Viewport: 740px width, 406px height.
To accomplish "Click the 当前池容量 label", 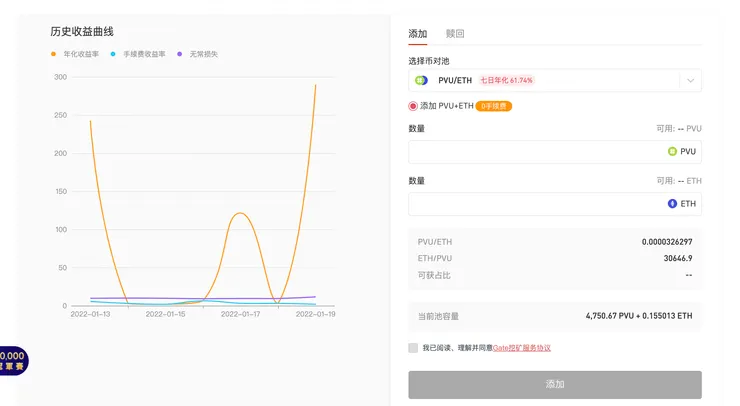I will 438,316.
